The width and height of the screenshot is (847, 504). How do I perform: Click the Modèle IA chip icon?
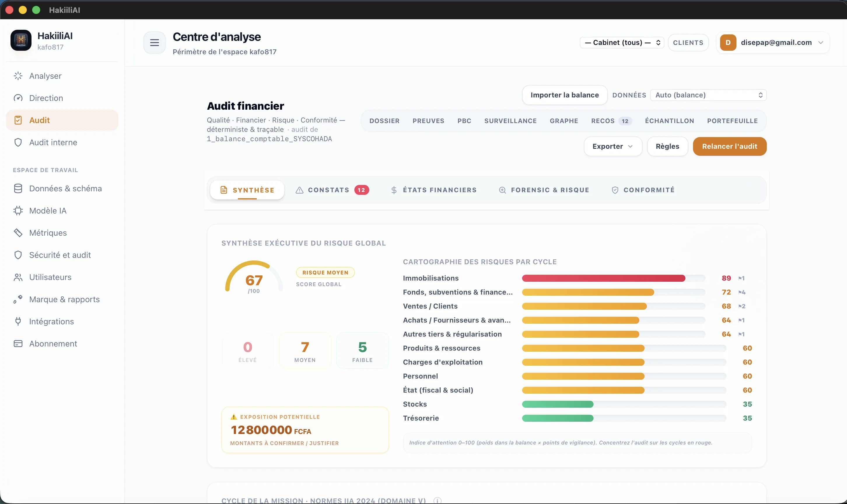(x=18, y=211)
